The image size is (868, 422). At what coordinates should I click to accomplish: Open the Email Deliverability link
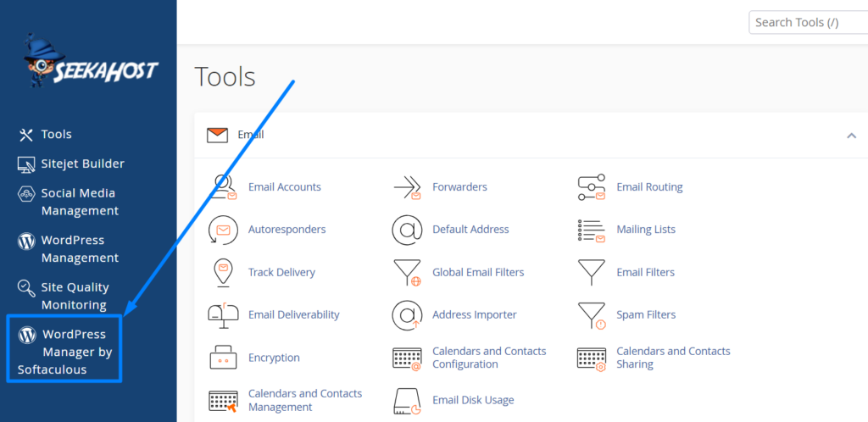pyautogui.click(x=293, y=314)
